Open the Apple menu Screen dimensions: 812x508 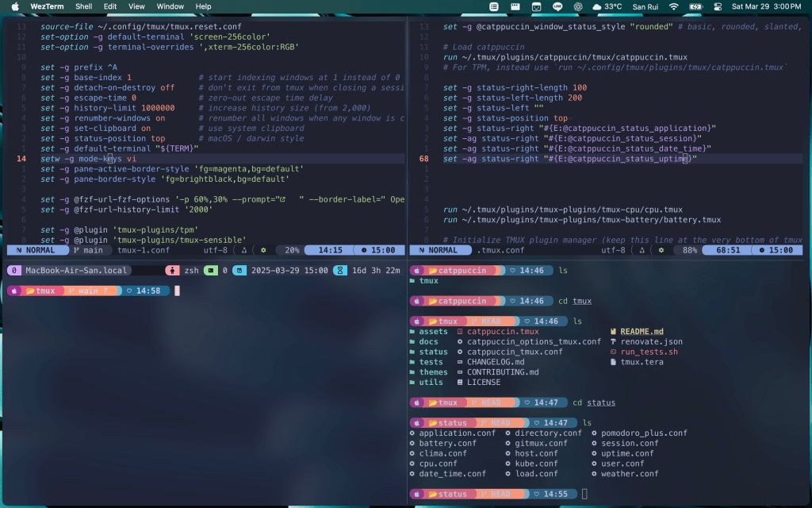tap(14, 6)
